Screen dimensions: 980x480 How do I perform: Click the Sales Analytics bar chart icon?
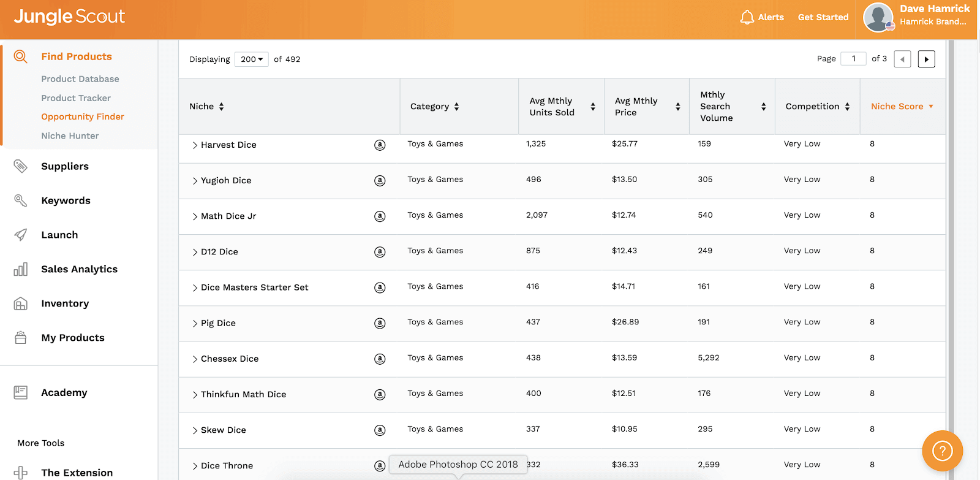[x=21, y=269]
